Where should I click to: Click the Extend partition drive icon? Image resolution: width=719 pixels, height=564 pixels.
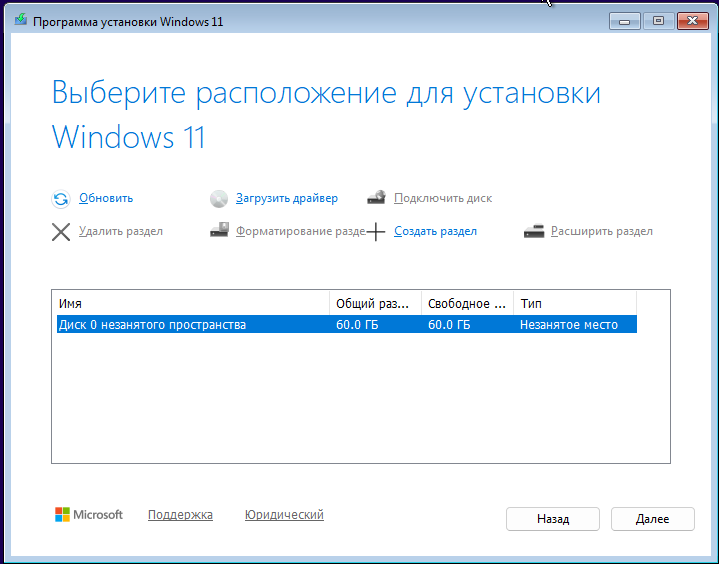(534, 232)
